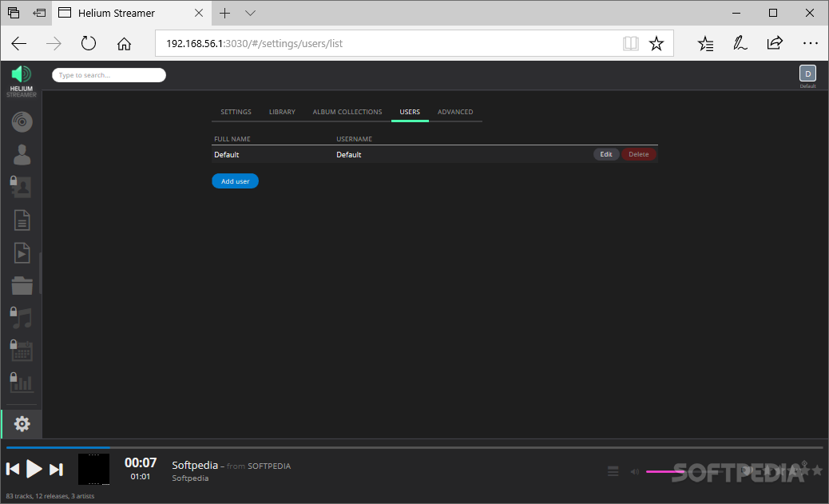Switch to the Album Collections tab
This screenshot has width=829, height=504.
[x=347, y=112]
